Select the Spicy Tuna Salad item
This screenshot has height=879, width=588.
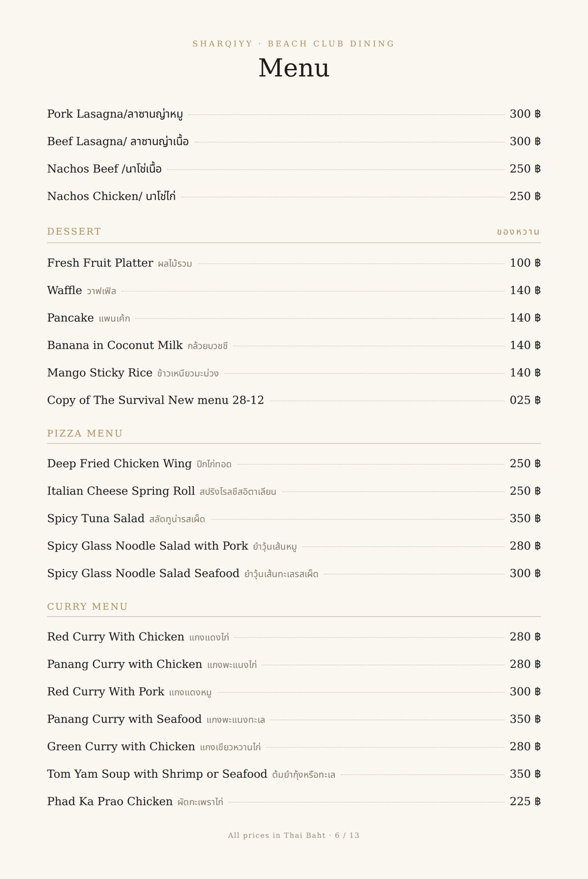click(x=293, y=518)
